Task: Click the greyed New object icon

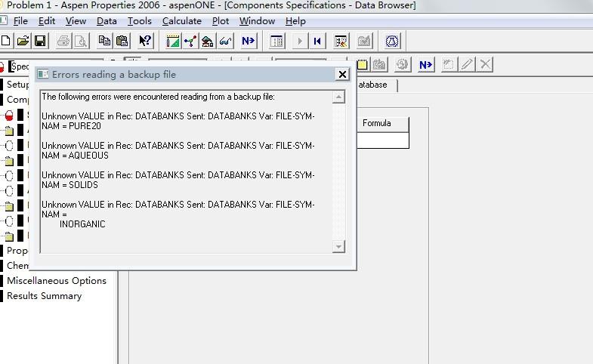Action: (x=448, y=65)
